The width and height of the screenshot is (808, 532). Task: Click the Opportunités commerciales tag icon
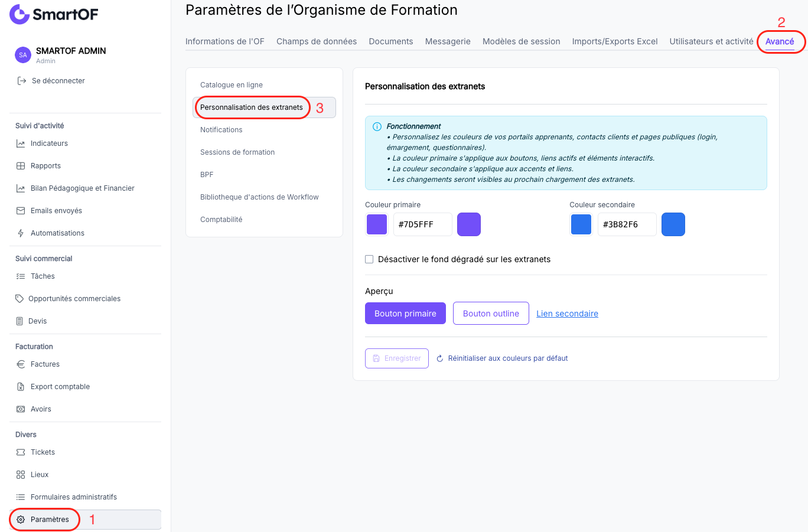tap(19, 299)
